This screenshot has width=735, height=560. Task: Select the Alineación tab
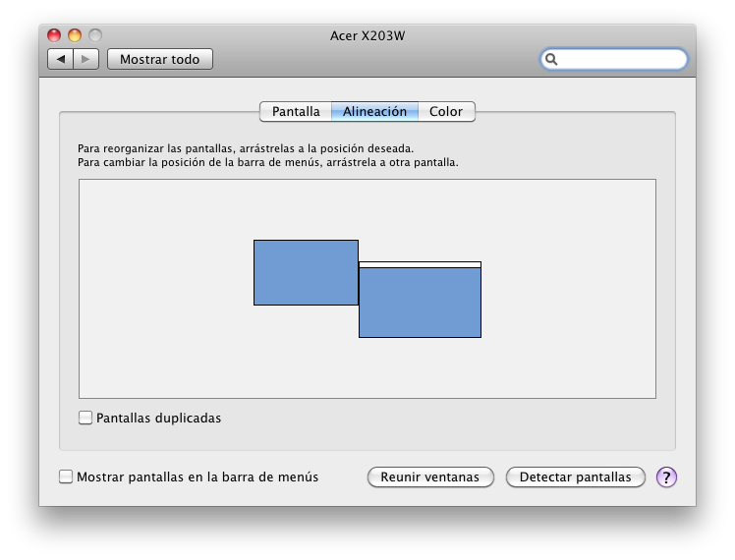coord(374,112)
